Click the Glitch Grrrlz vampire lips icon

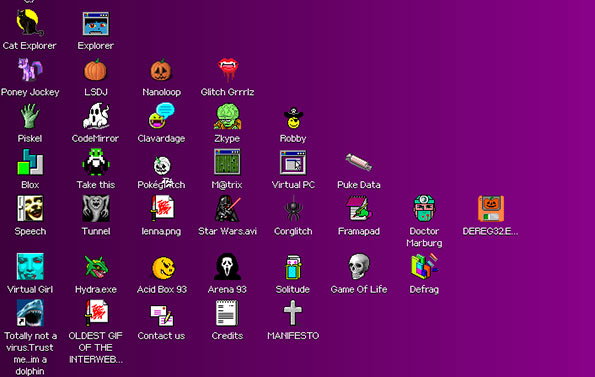coord(227,70)
